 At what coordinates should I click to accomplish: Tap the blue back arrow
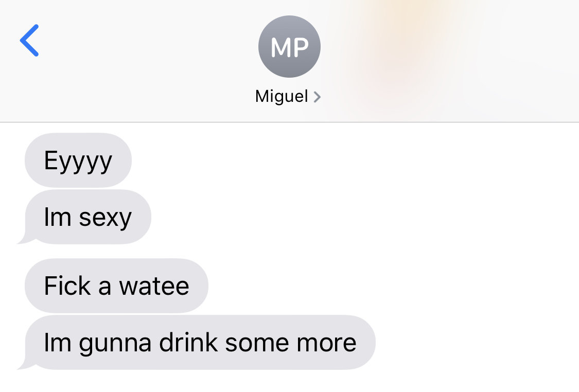(29, 41)
